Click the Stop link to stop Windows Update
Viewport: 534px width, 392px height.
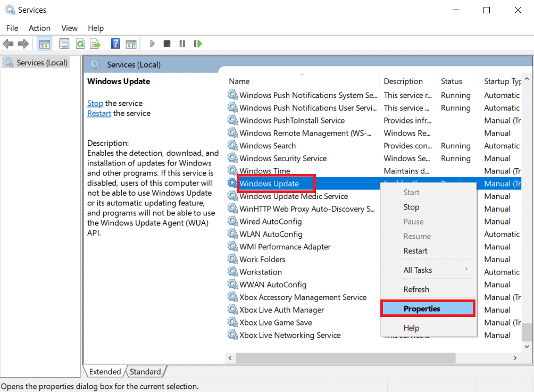[x=95, y=103]
